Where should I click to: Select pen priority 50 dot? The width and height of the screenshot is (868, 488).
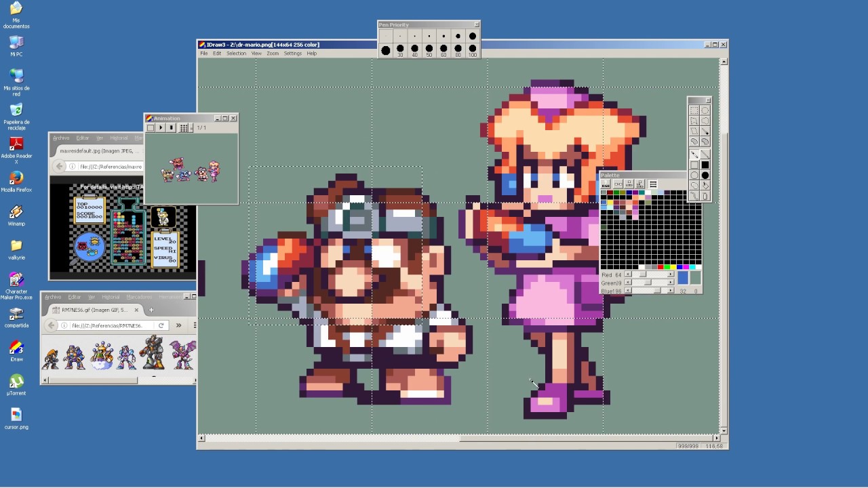tap(429, 49)
